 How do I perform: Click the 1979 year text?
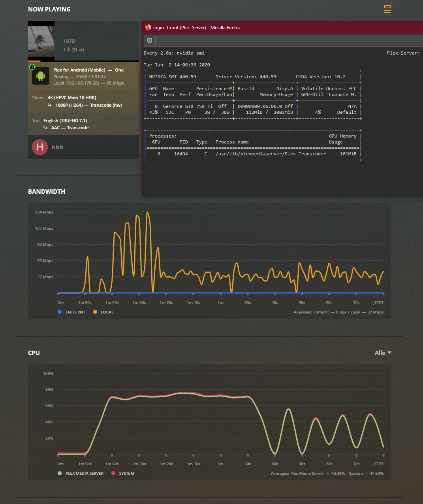click(x=69, y=41)
